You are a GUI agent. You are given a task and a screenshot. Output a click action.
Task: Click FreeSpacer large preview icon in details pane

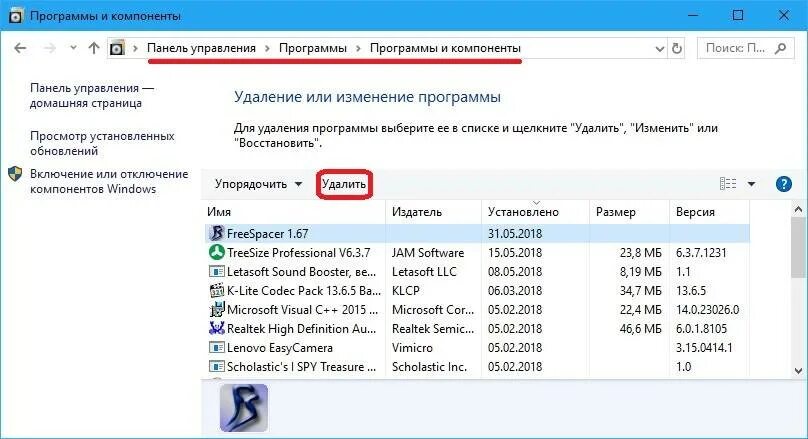coord(244,408)
